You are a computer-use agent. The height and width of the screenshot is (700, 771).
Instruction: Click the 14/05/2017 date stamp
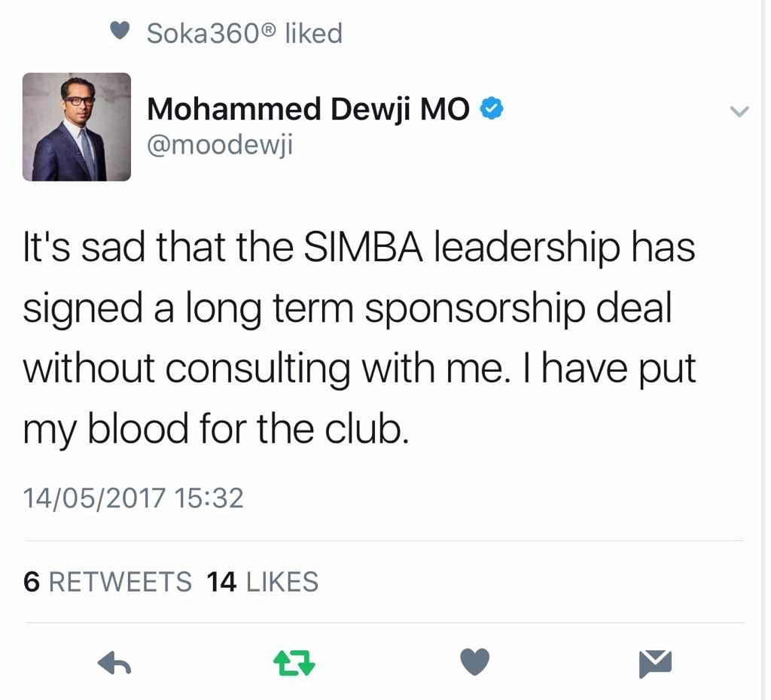click(93, 498)
